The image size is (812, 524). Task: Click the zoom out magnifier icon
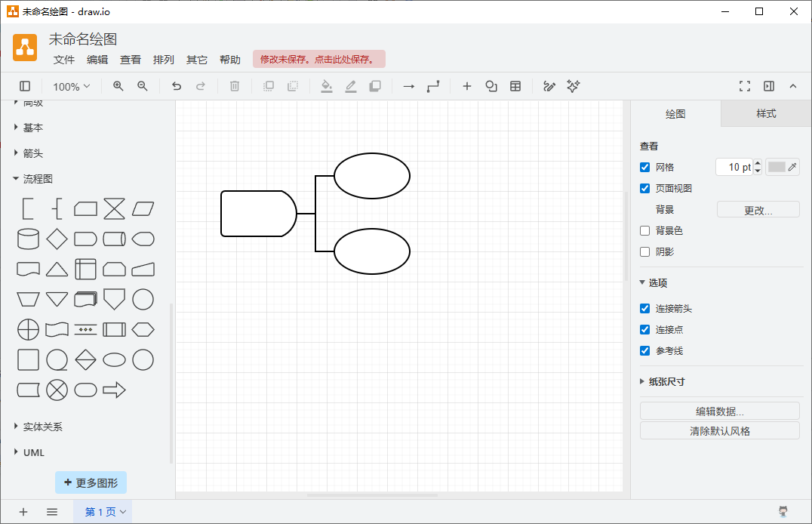143,86
